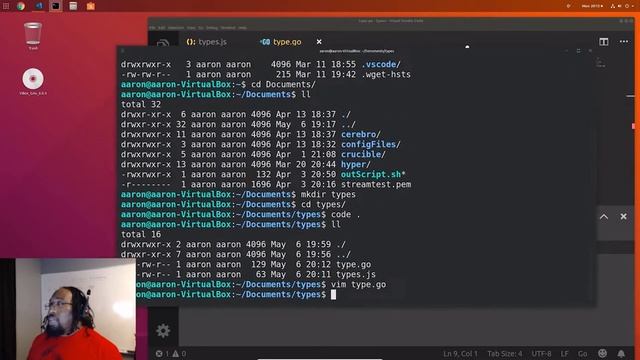Click the 'vim type.go' command text
Viewport: 640px width, 360px height.
coord(358,284)
